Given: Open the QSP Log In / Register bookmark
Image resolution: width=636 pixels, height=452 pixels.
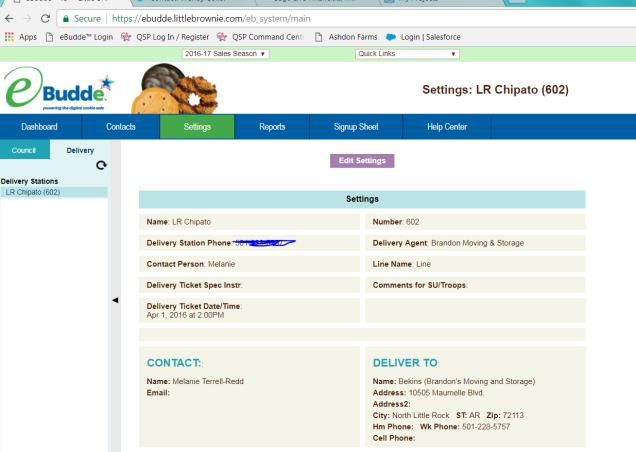Looking at the screenshot, I should click(x=165, y=37).
